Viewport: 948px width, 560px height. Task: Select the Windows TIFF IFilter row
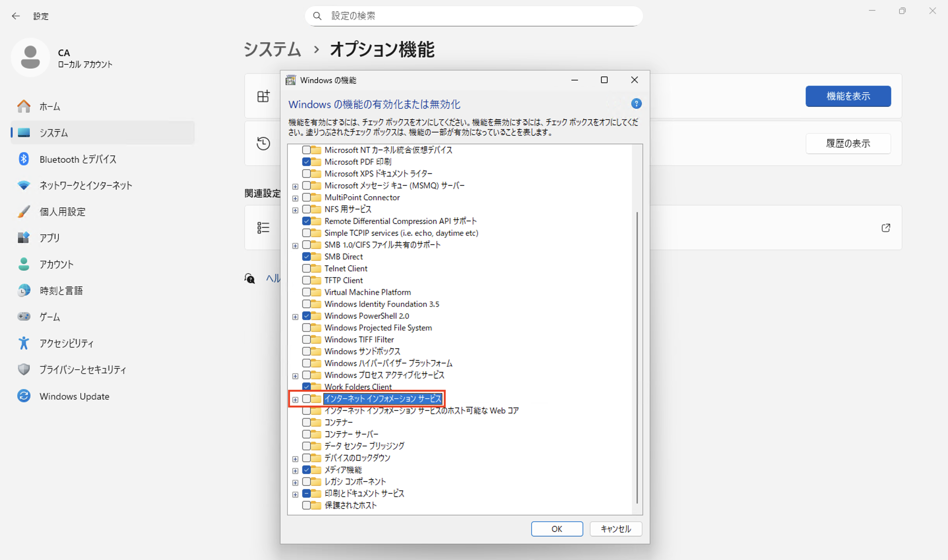359,339
